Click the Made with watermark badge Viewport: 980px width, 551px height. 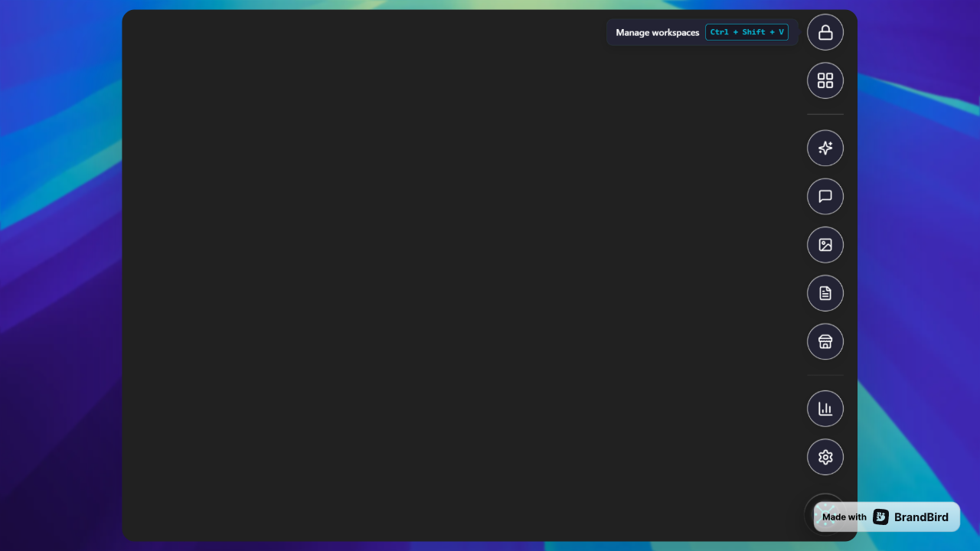coord(843,517)
